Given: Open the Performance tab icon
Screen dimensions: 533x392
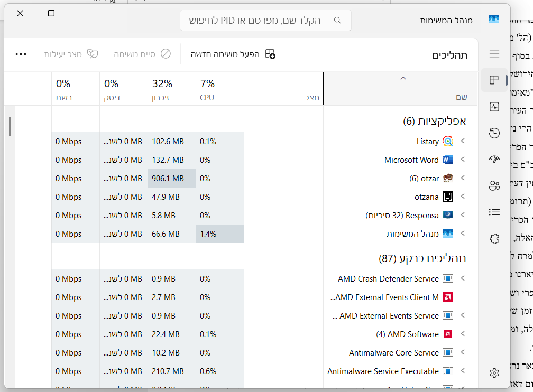Looking at the screenshot, I should [494, 107].
